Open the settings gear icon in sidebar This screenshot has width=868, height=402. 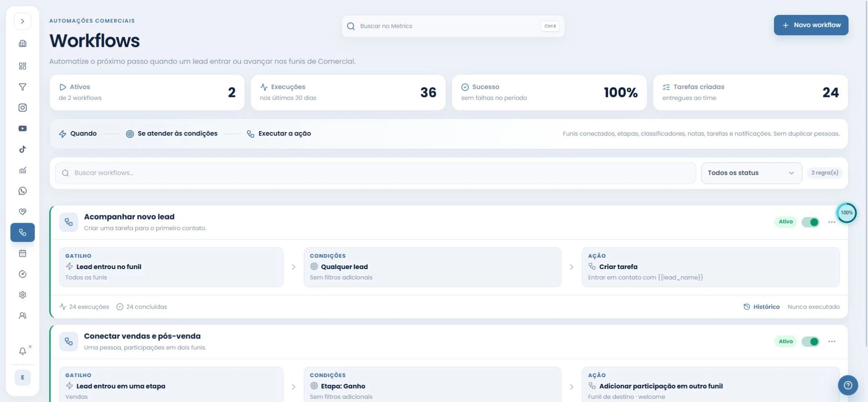pyautogui.click(x=22, y=295)
